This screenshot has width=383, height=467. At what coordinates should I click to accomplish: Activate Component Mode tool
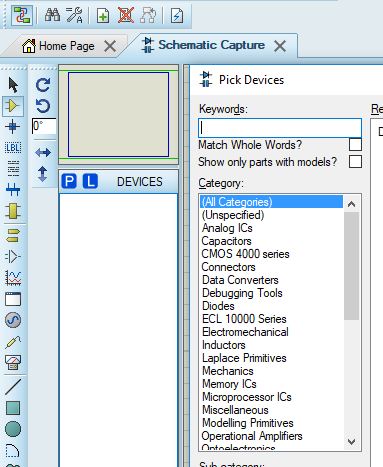[x=13, y=106]
